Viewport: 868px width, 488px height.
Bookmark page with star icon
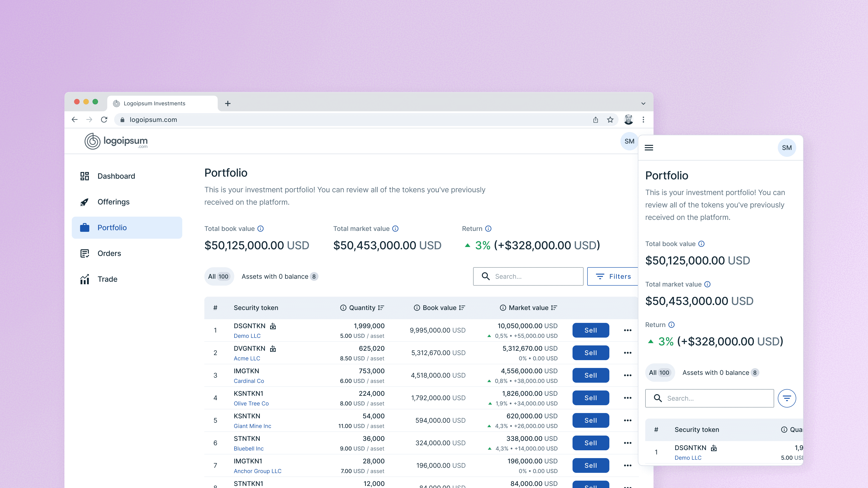pyautogui.click(x=610, y=120)
